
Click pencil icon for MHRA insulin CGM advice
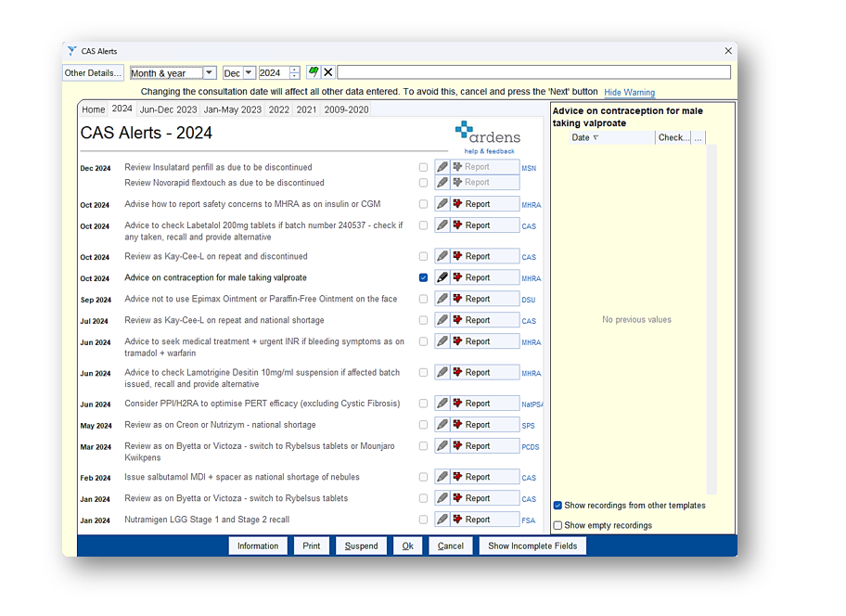[x=442, y=204]
